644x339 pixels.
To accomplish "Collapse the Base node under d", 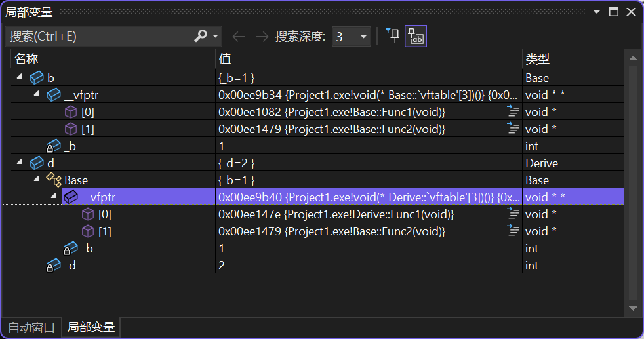I will tap(37, 179).
